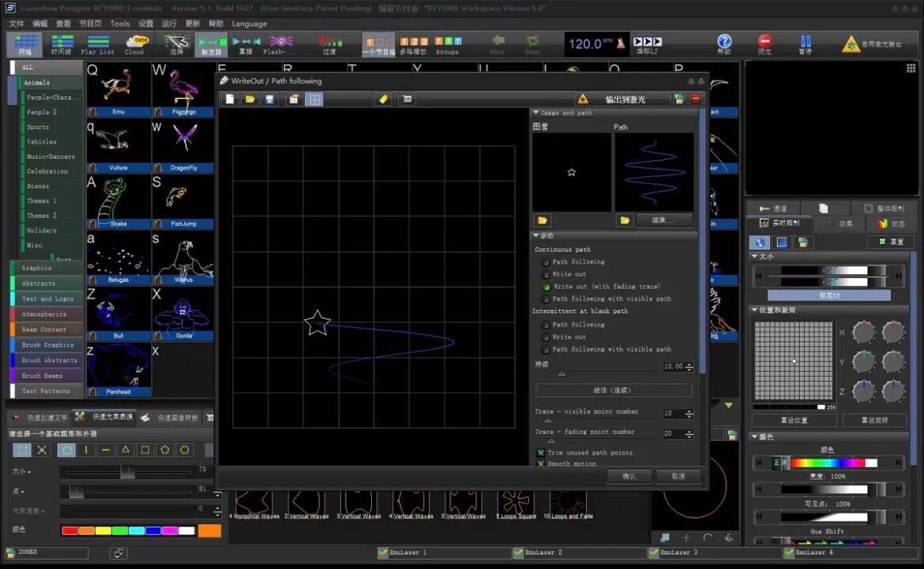This screenshot has height=569, width=924.
Task: Click the save icon in WriteOut dialog
Action: pos(270,99)
